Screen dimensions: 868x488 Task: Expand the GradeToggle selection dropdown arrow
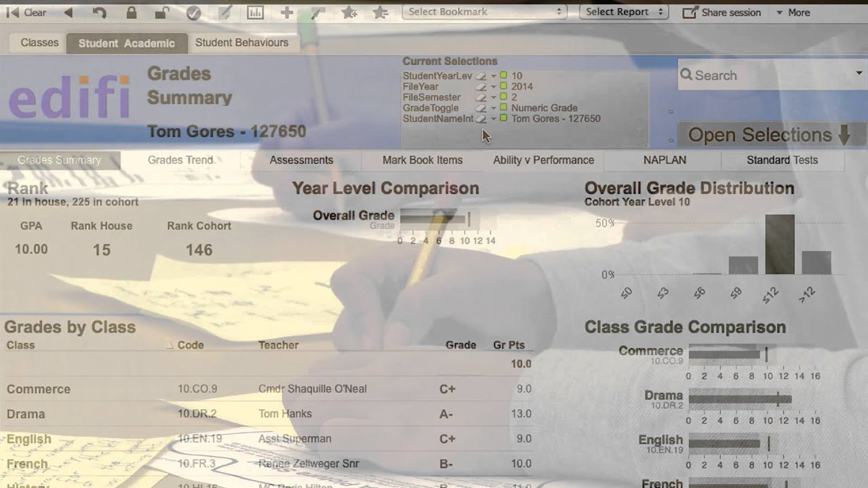point(494,108)
